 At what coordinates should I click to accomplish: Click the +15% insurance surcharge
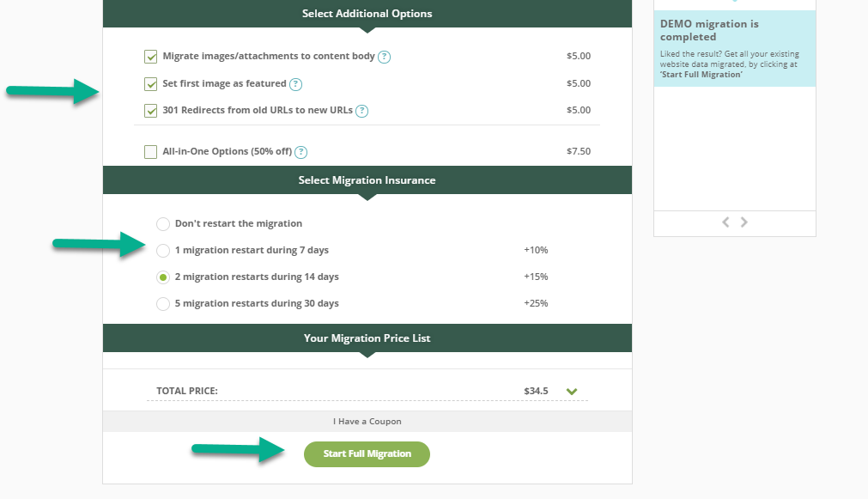[x=536, y=277]
